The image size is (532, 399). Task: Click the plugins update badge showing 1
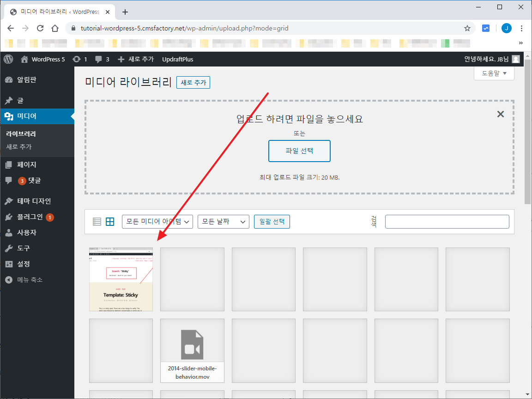[50, 217]
